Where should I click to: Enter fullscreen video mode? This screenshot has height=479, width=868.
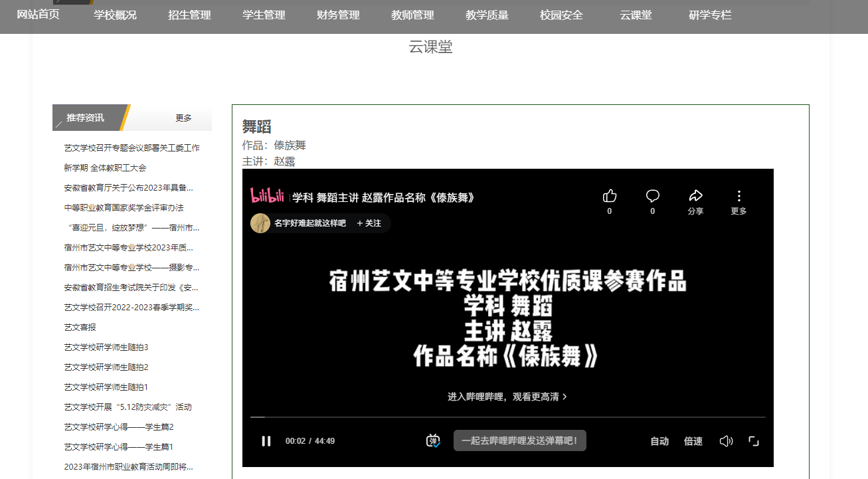click(x=754, y=441)
